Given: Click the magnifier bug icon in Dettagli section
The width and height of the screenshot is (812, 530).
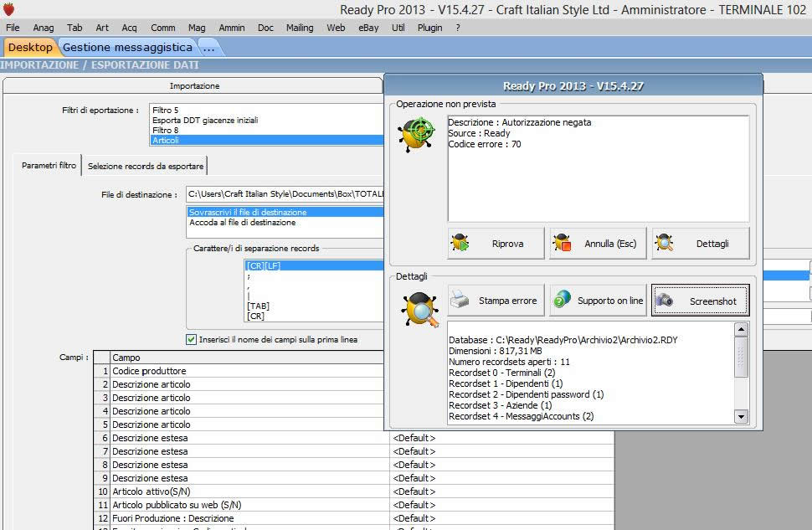Looking at the screenshot, I should click(420, 310).
